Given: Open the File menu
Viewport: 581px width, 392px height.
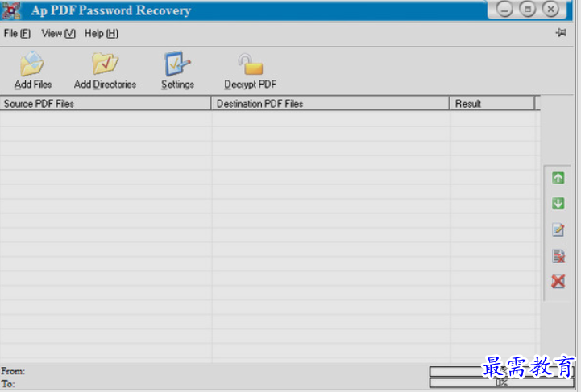Looking at the screenshot, I should (17, 33).
